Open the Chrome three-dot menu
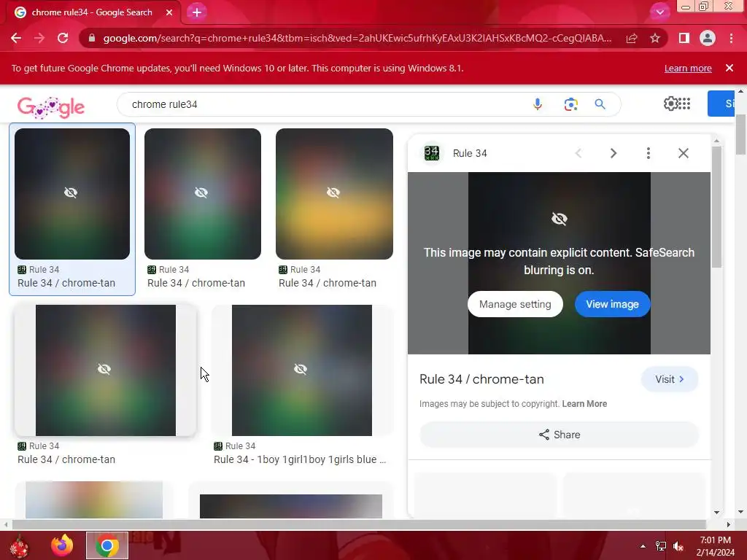This screenshot has width=747, height=560. coord(731,38)
